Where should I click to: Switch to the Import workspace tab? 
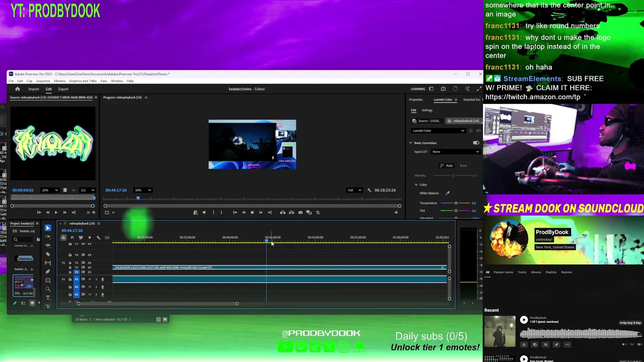click(x=34, y=89)
